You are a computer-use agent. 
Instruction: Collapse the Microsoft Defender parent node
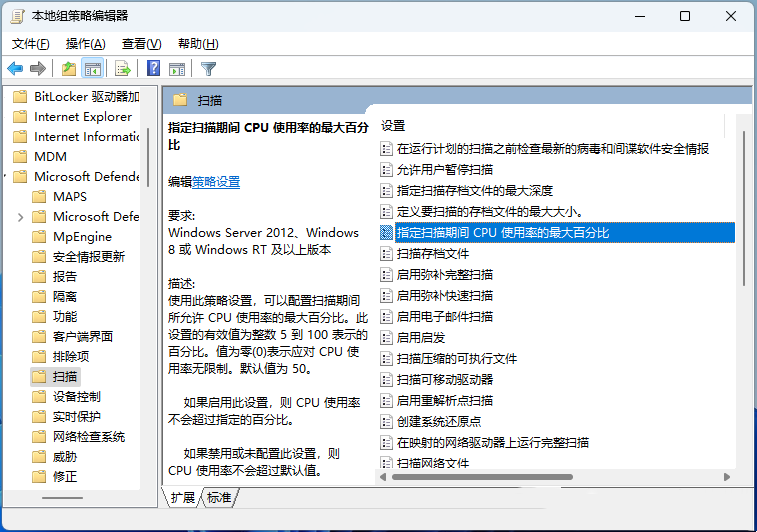coord(5,177)
